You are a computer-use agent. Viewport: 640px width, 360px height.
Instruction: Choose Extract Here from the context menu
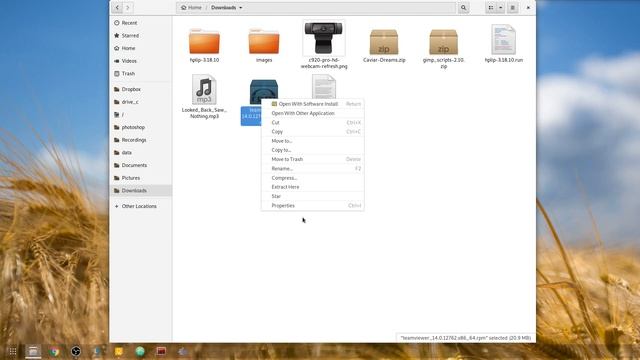pyautogui.click(x=313, y=187)
